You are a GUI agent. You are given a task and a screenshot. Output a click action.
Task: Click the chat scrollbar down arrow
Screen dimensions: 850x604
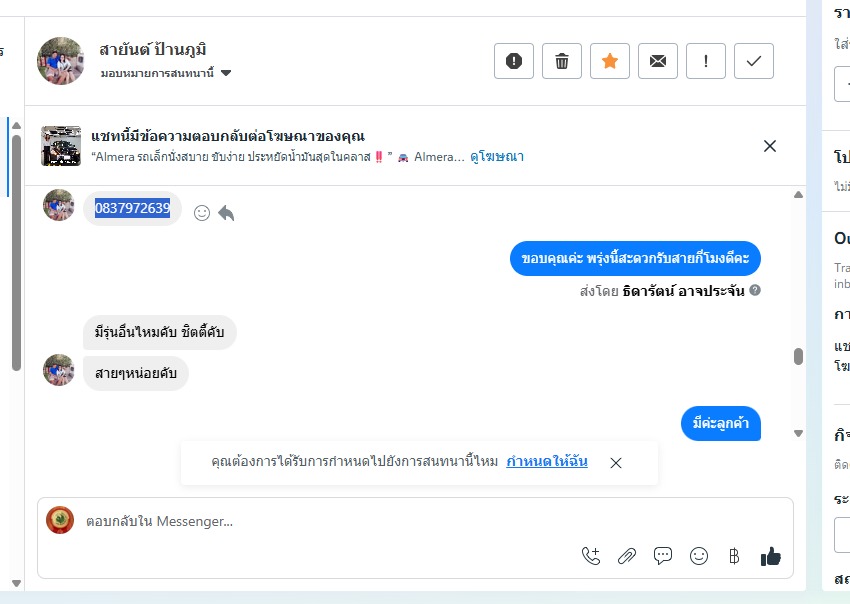[798, 433]
